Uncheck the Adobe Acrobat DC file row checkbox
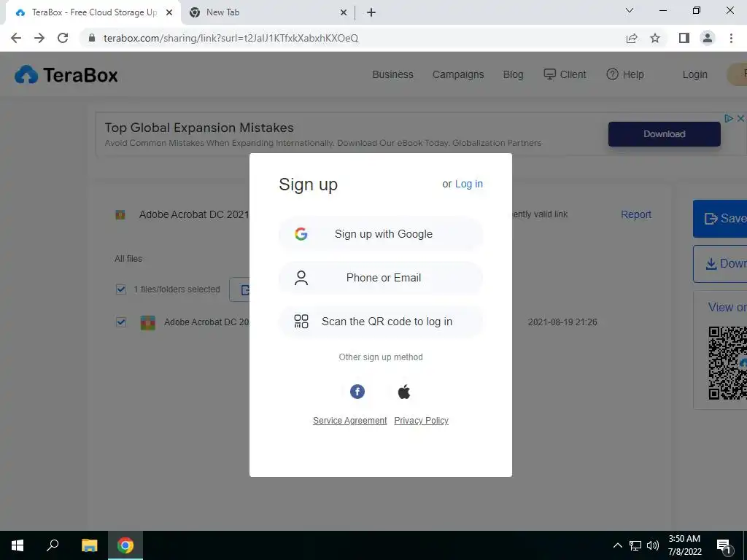This screenshot has height=560, width=747. (x=121, y=322)
